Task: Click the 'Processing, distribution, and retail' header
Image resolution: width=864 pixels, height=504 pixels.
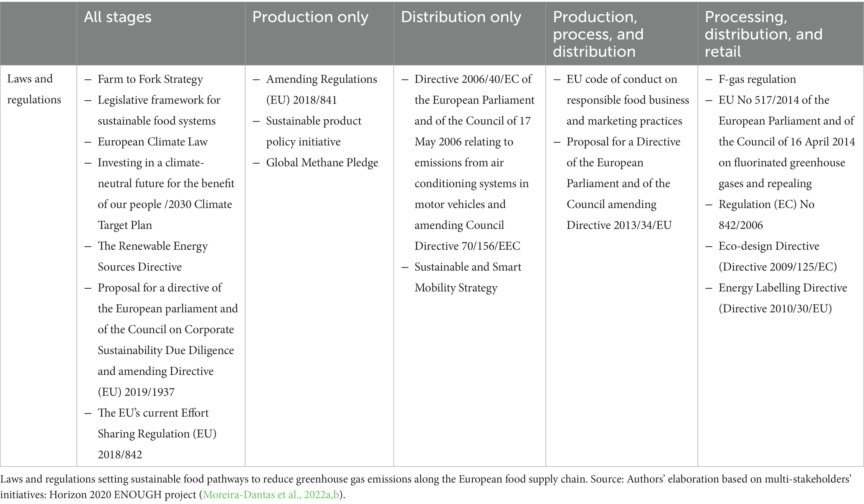Action: 764,34
